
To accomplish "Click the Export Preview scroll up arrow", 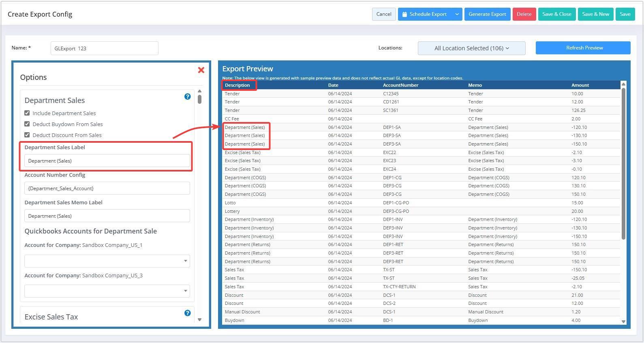I will coord(623,84).
